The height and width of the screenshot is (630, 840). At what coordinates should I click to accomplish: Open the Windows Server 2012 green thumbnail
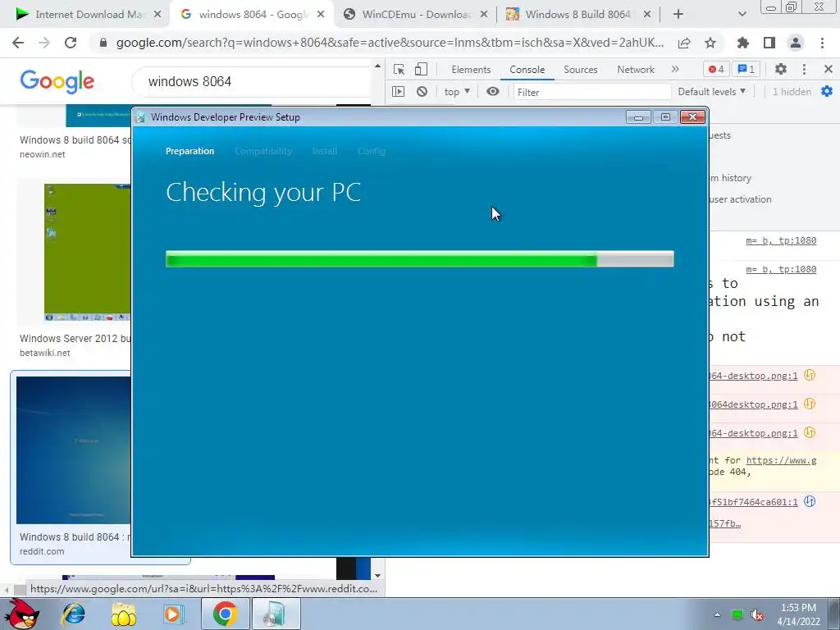click(x=87, y=252)
